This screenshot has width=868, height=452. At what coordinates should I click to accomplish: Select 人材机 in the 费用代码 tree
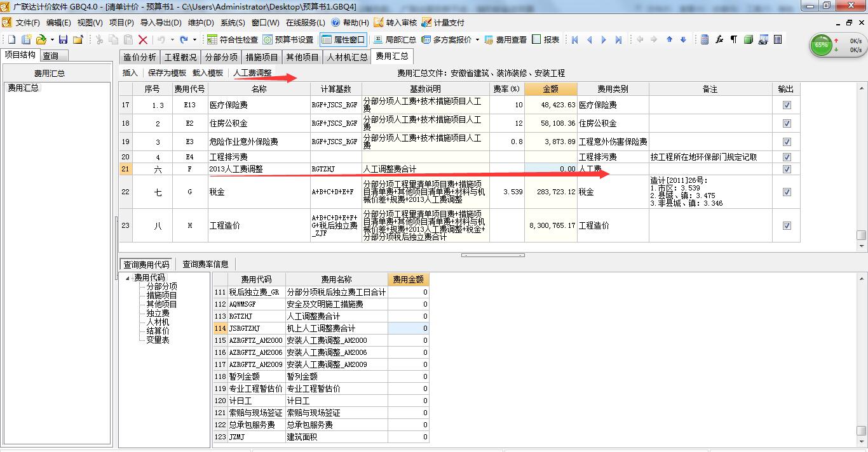158,322
